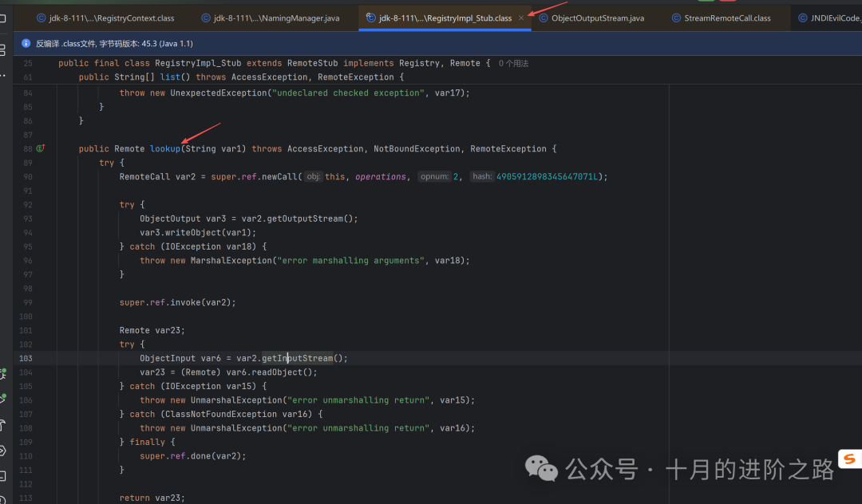The image size is (862, 504).
Task: Click the lookup method name
Action: coord(165,149)
